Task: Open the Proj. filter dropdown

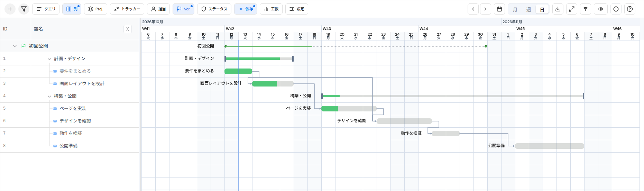Action: (95, 9)
